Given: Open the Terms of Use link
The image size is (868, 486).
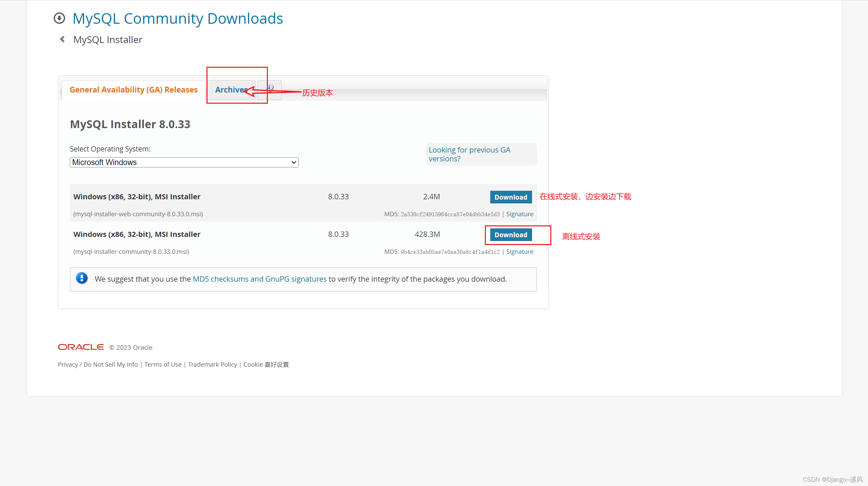Looking at the screenshot, I should [163, 364].
